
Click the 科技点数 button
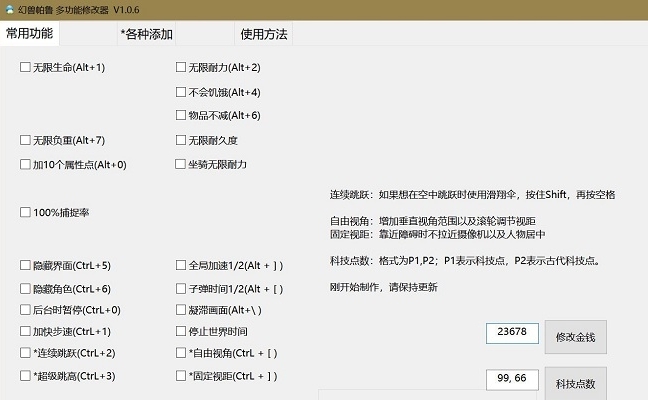tap(576, 383)
